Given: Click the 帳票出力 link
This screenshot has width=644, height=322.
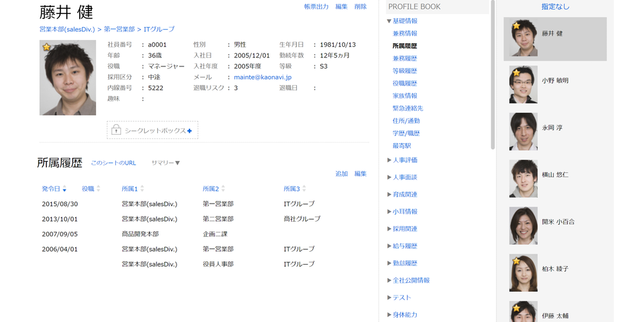Looking at the screenshot, I should click(316, 6).
